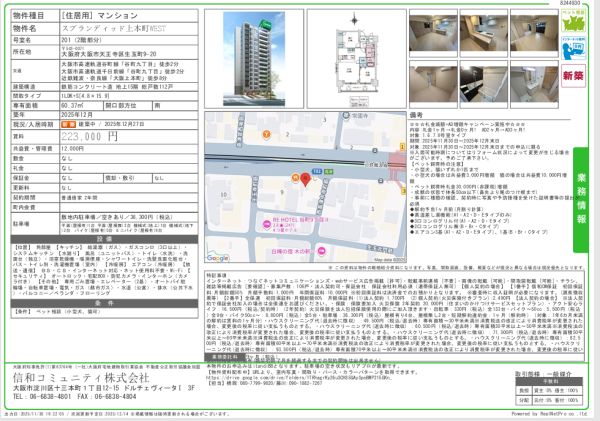The image size is (600, 421).
Task: Click the document number in the top-right corner
Action: click(570, 3)
